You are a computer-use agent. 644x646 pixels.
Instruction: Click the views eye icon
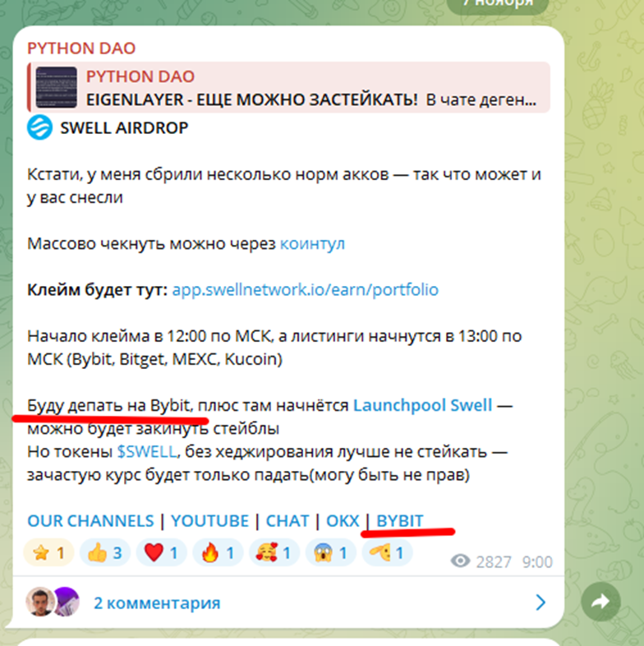pyautogui.click(x=460, y=561)
